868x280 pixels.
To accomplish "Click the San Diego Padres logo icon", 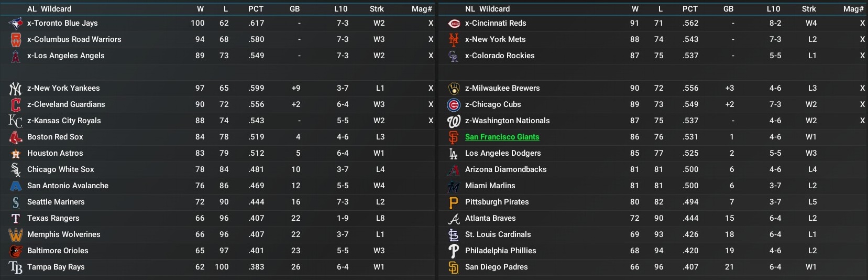I will pyautogui.click(x=454, y=267).
